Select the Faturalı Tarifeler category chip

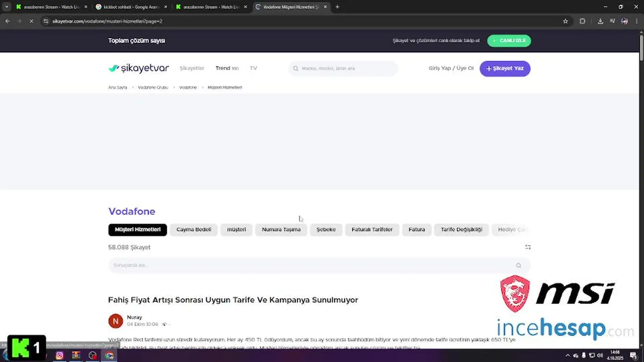[372, 229]
